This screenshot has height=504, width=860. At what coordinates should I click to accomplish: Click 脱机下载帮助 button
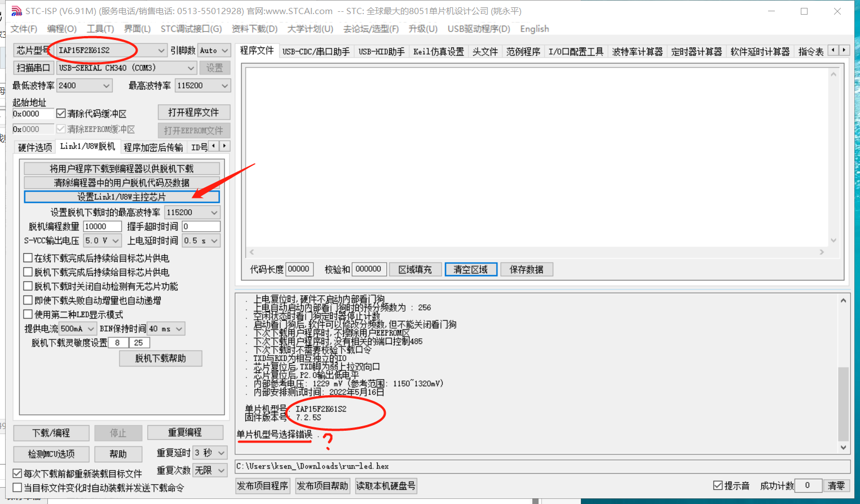(x=161, y=358)
